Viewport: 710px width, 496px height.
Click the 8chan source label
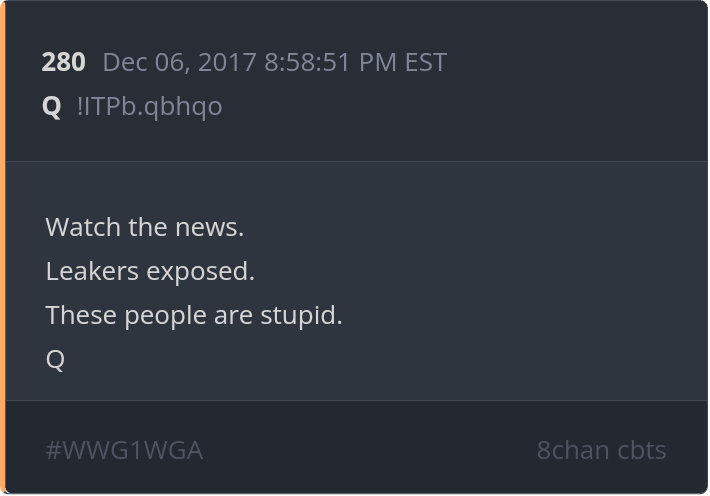(x=573, y=450)
